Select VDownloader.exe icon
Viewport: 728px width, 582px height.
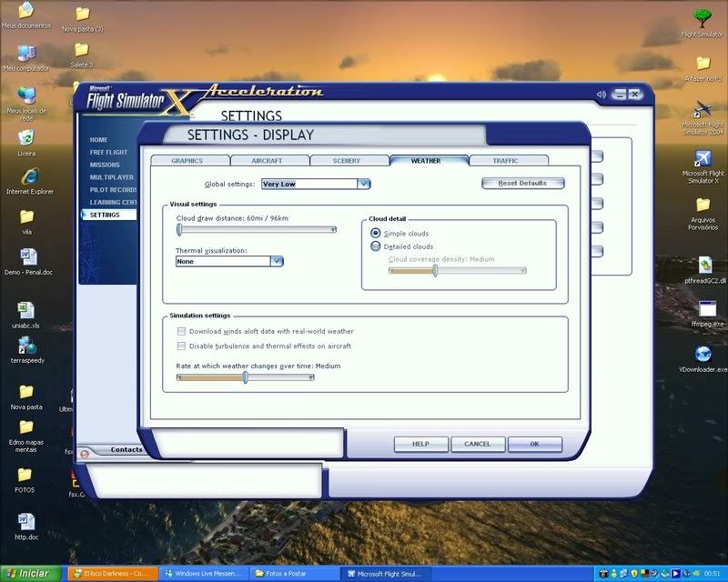pyautogui.click(x=703, y=355)
